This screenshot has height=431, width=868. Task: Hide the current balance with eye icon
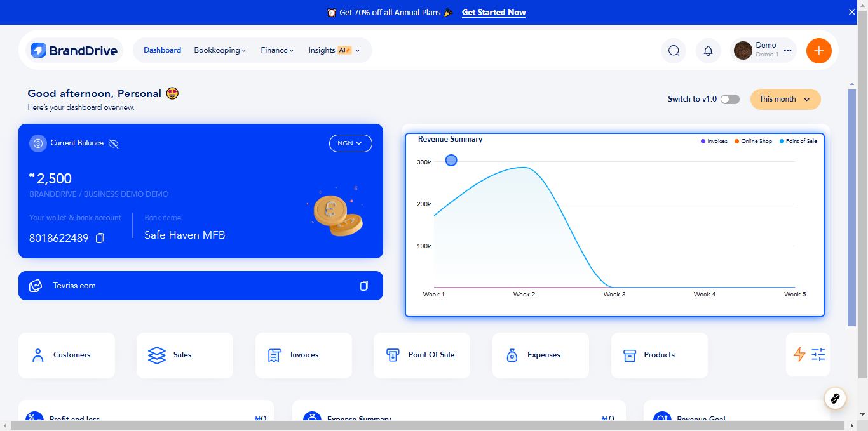[114, 143]
